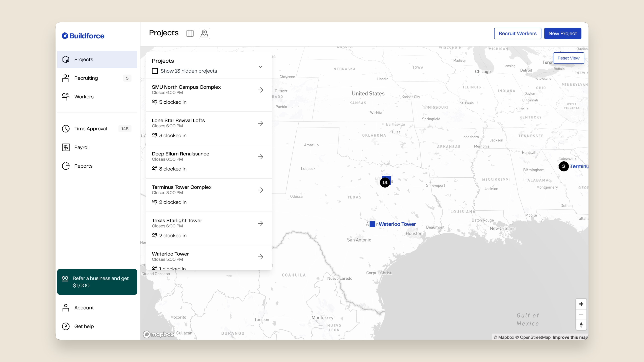Click the Reports pie chart icon
This screenshot has height=362, width=644.
click(x=66, y=166)
